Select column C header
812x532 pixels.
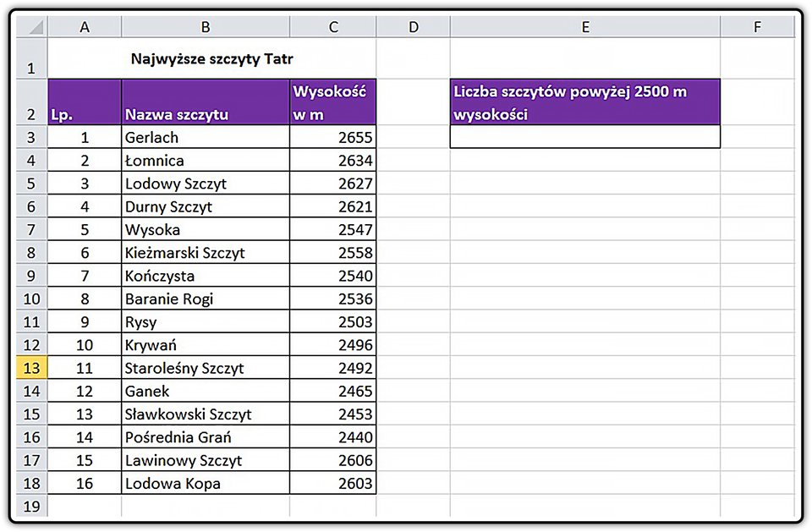coord(333,27)
